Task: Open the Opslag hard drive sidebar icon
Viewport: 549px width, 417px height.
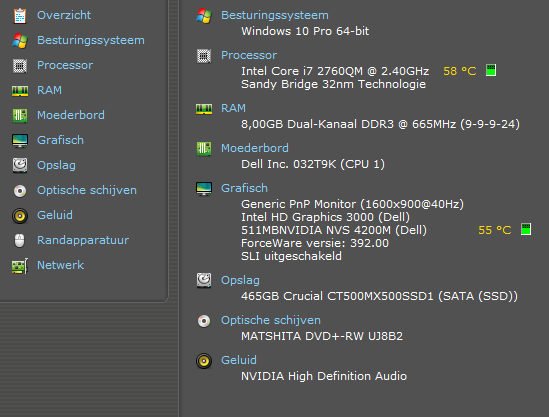Action: point(20,165)
